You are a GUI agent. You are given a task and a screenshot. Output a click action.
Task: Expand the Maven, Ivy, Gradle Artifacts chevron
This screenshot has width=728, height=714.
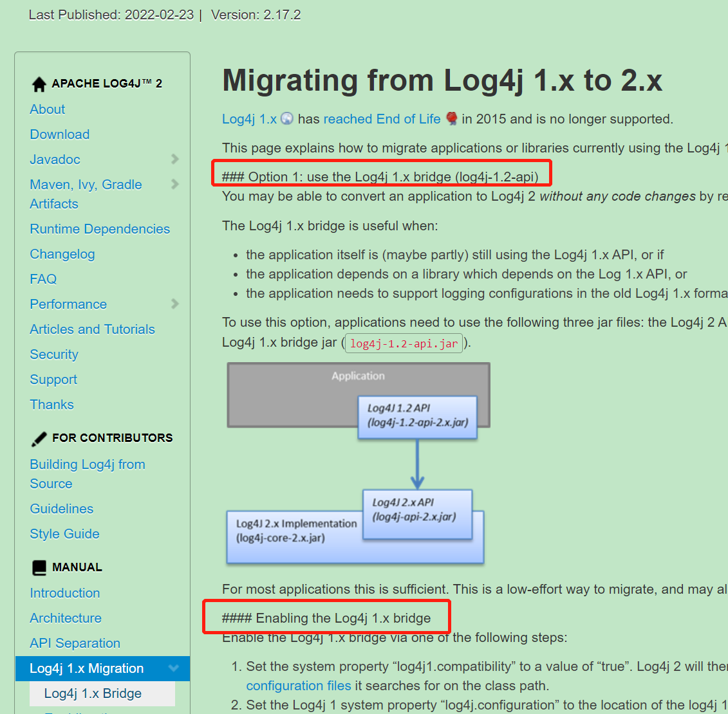(x=174, y=184)
